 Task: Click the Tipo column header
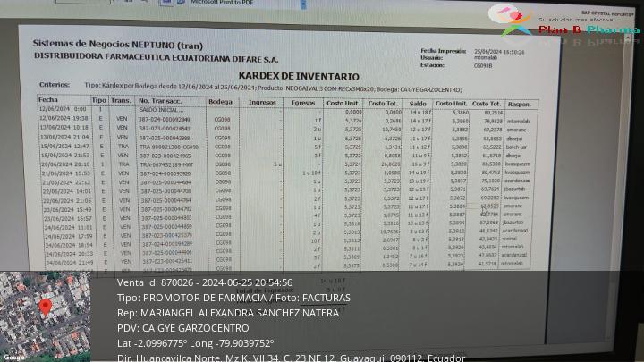coord(99,100)
